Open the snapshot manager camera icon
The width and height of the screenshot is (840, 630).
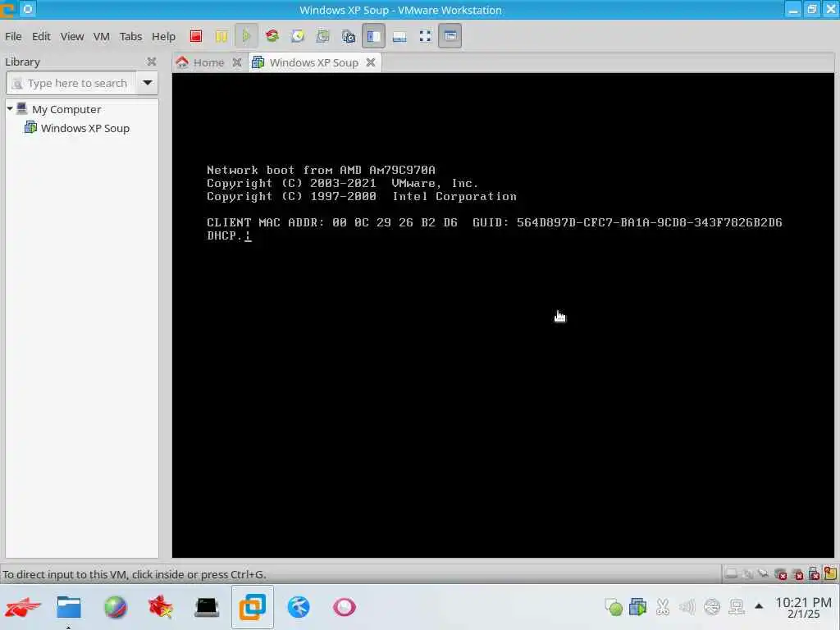click(348, 36)
